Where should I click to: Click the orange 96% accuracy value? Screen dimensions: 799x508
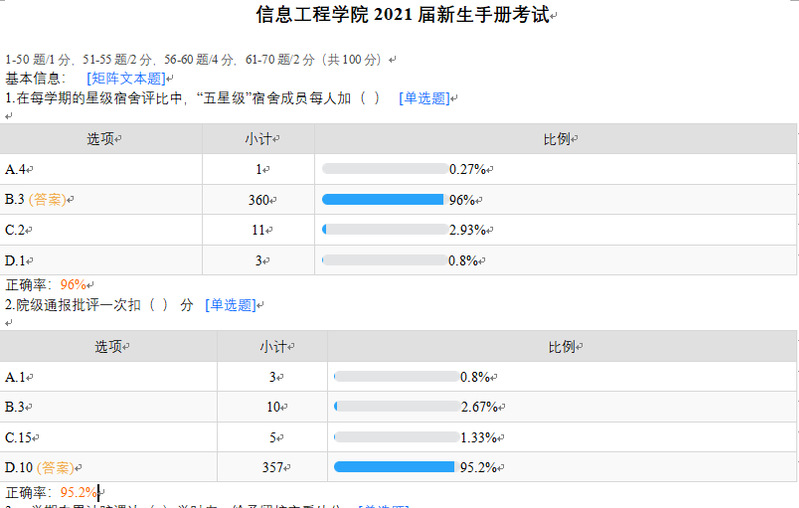pos(73,284)
